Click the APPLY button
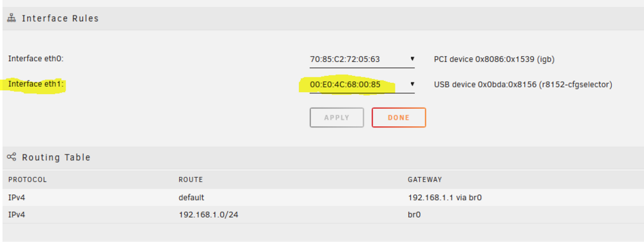Screen dimensions: 644x242 point(337,118)
